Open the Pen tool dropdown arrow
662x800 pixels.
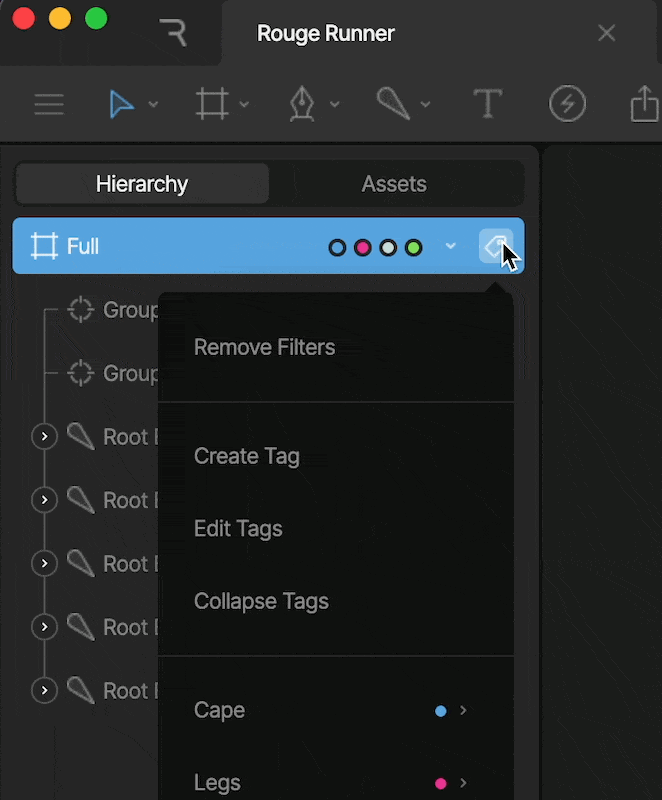(x=335, y=104)
